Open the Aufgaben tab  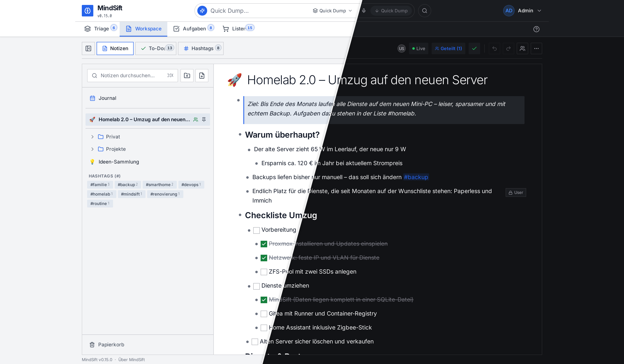click(x=193, y=29)
